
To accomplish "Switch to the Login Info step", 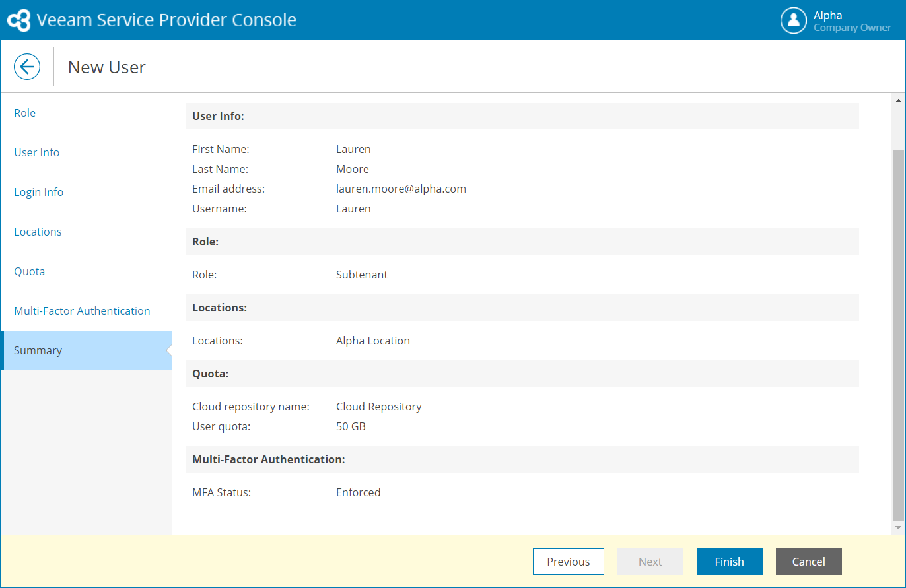I will pos(86,192).
